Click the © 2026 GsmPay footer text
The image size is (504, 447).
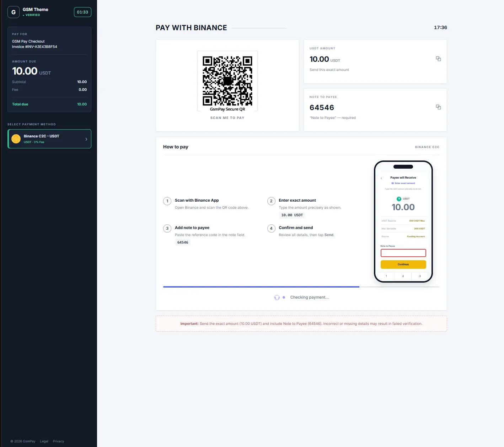coord(23,441)
